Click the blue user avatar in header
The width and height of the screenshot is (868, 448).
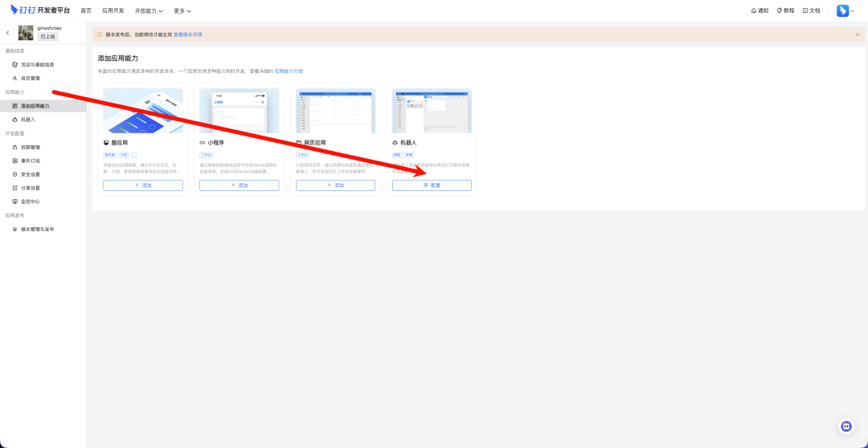[x=842, y=10]
